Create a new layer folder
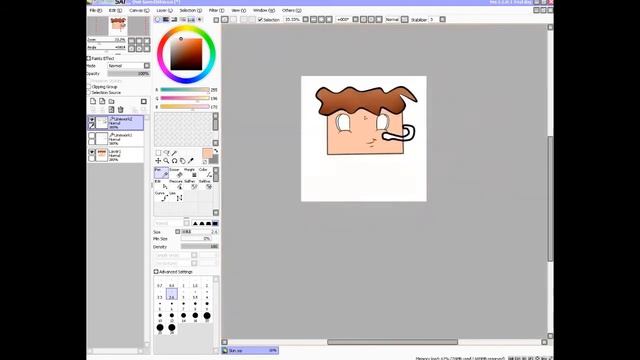Screen dimensions: 640x360 click(111, 101)
